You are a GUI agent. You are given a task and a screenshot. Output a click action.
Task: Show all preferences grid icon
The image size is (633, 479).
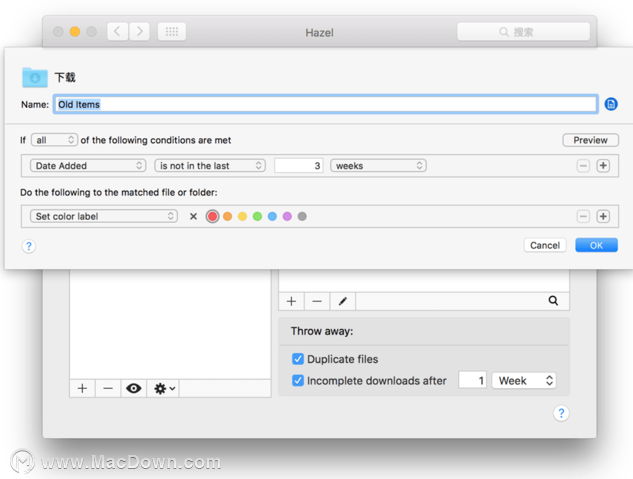172,31
